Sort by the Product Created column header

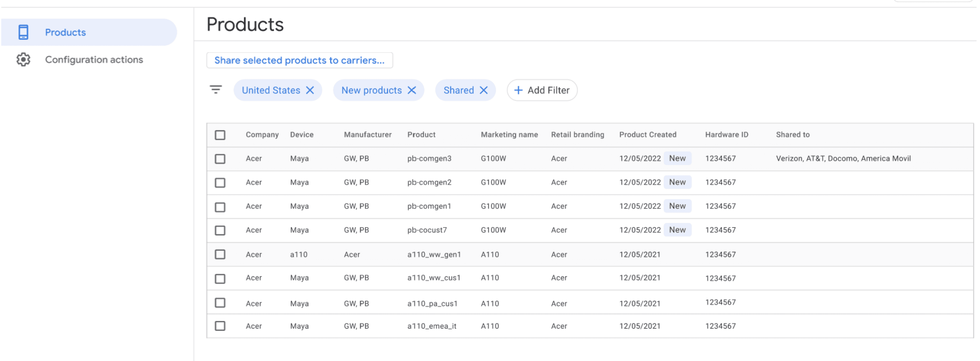(x=648, y=135)
